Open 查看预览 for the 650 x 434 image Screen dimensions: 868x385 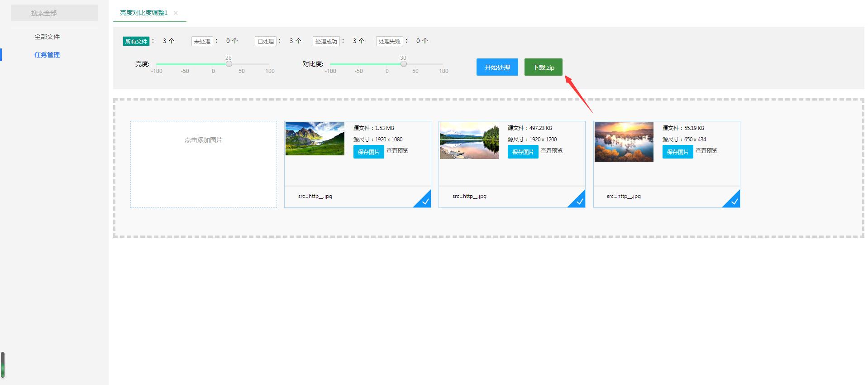(706, 151)
